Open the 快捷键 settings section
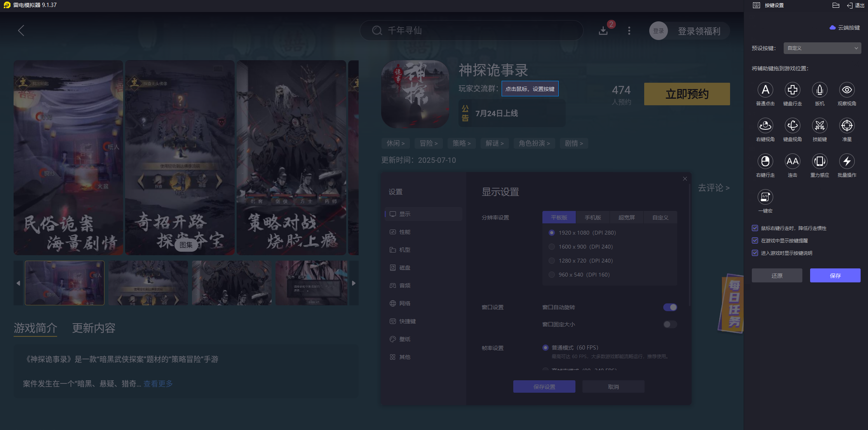 (424, 321)
